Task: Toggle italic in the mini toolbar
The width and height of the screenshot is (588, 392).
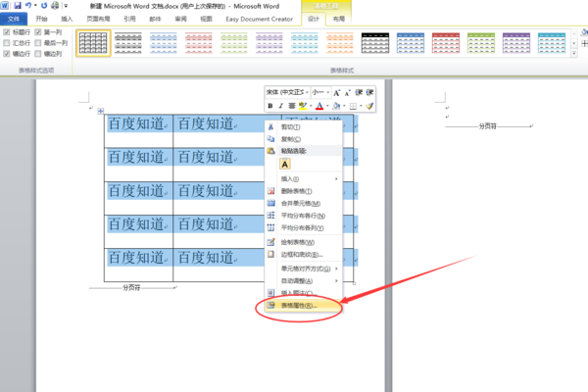Action: coord(280,106)
